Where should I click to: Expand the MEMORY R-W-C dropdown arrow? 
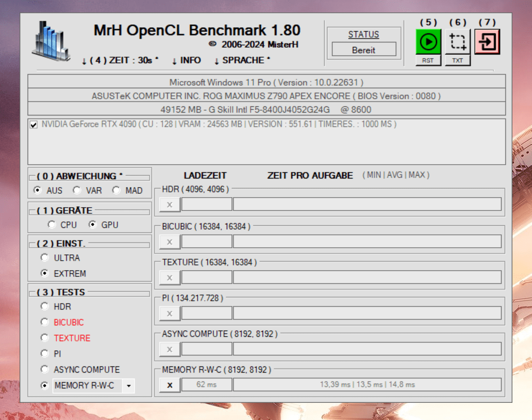[128, 386]
